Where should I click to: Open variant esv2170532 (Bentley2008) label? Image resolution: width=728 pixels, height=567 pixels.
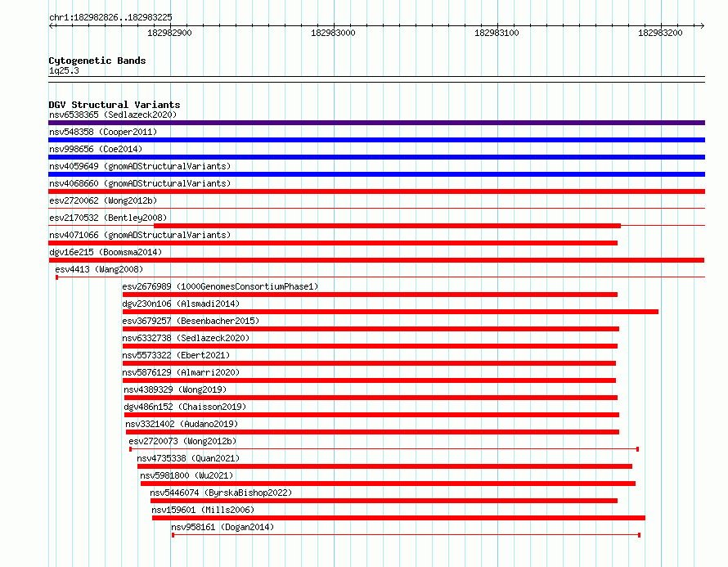click(108, 218)
